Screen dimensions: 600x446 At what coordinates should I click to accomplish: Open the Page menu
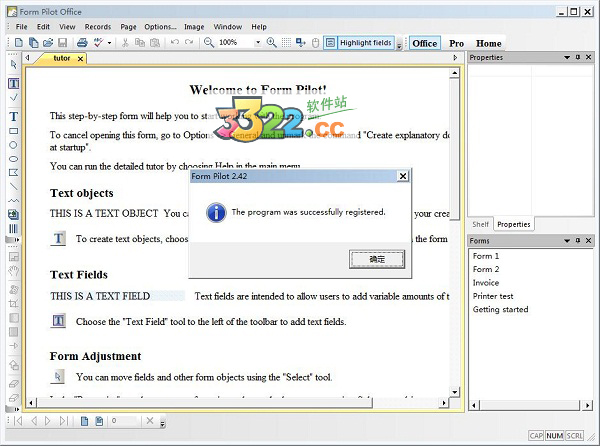[128, 27]
